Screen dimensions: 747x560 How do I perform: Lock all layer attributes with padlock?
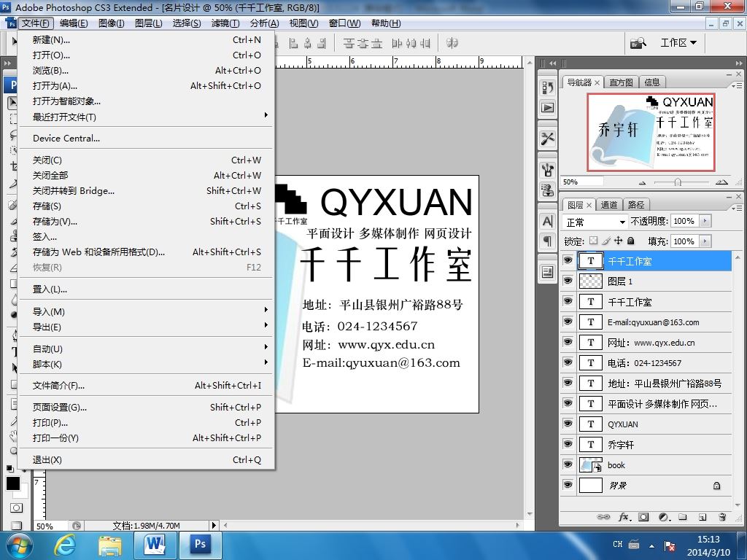coord(631,241)
